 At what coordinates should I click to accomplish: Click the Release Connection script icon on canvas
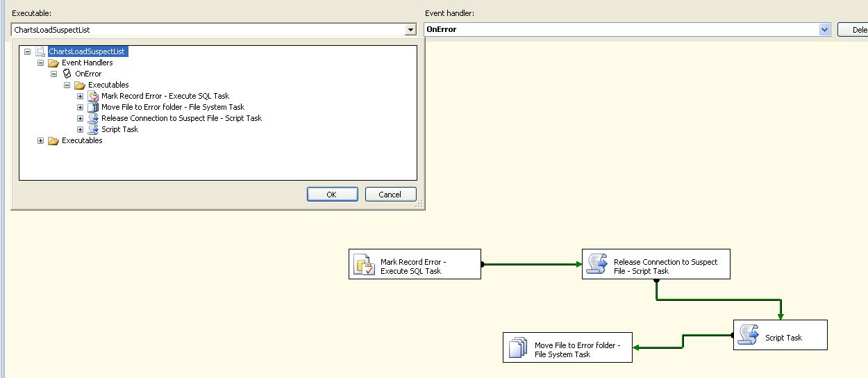coord(597,265)
